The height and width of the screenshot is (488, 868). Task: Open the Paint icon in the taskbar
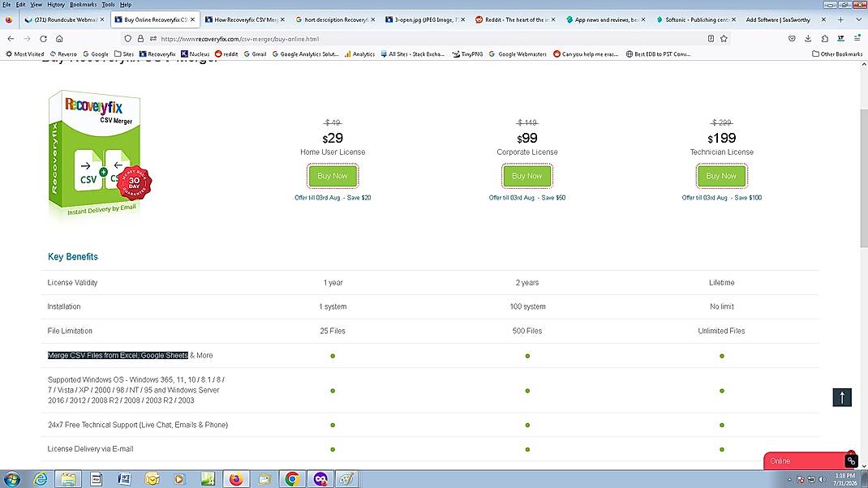(x=346, y=478)
